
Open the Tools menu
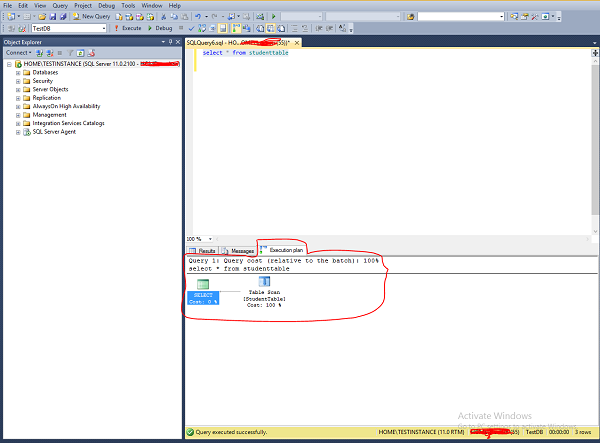click(129, 5)
